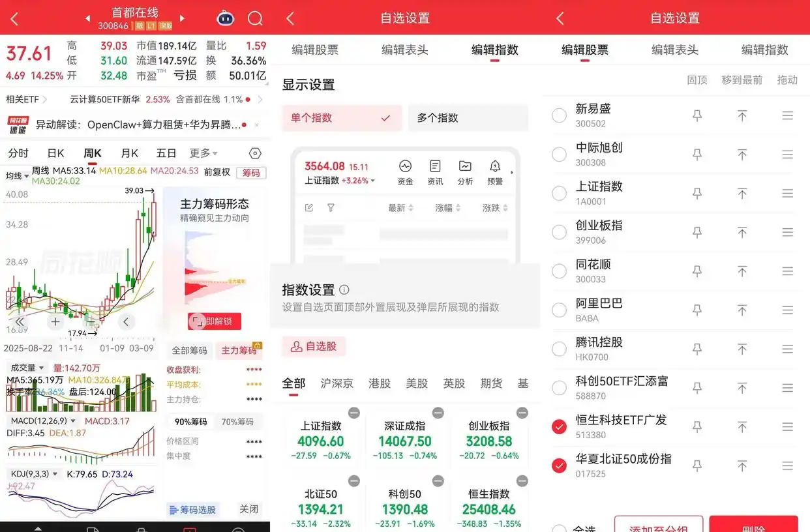Grab the drag handle for 阿里巴巴
Image resolution: width=810 pixels, height=532 pixels.
(787, 310)
